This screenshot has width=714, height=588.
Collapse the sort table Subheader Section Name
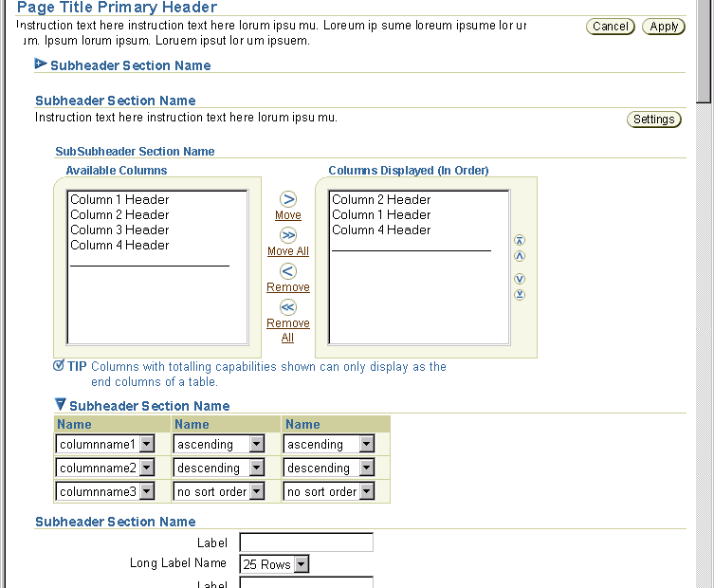60,404
